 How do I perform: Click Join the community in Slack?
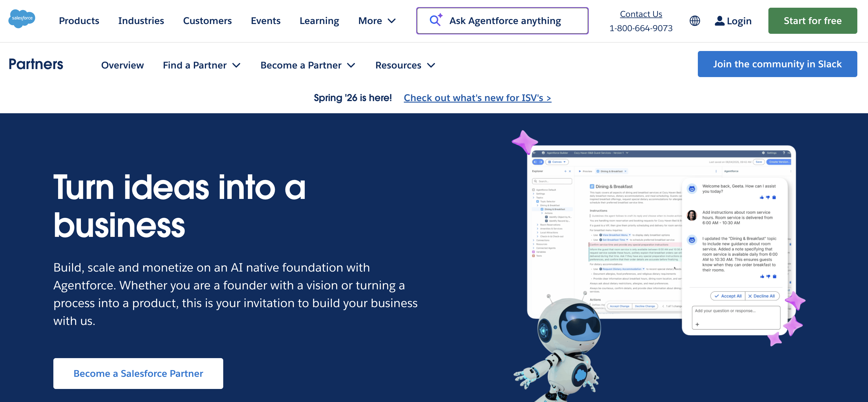(x=777, y=64)
